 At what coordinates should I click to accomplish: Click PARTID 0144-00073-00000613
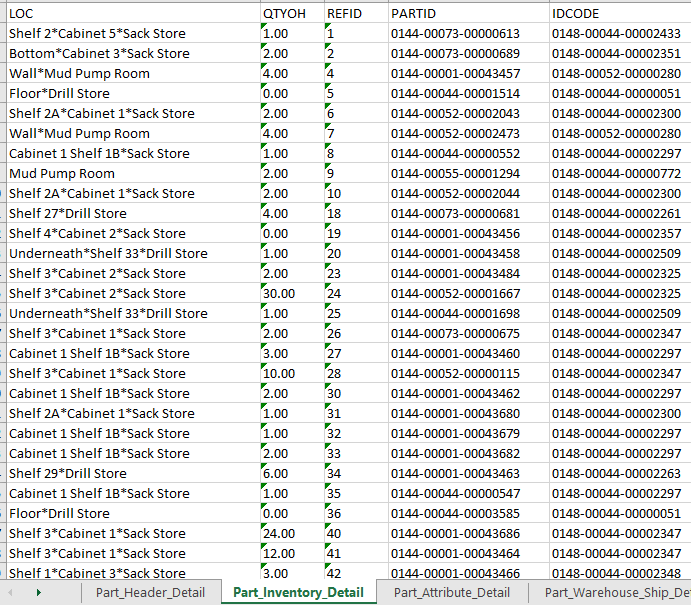tap(468, 33)
